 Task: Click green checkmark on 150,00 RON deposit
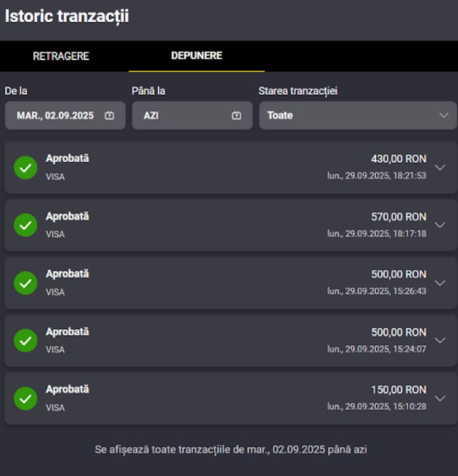[x=26, y=398]
